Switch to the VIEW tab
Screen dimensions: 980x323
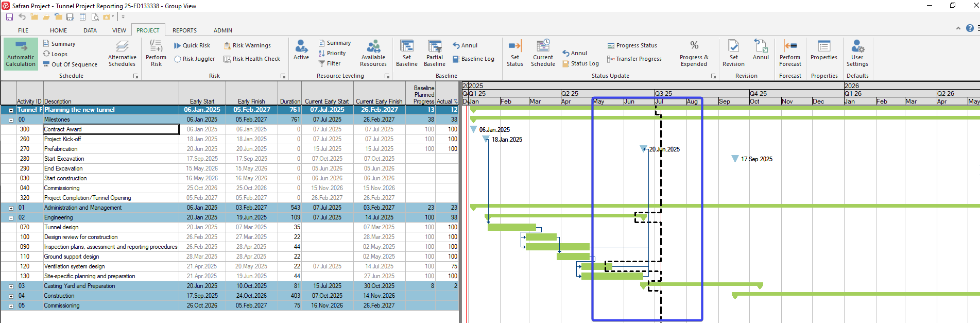click(119, 30)
